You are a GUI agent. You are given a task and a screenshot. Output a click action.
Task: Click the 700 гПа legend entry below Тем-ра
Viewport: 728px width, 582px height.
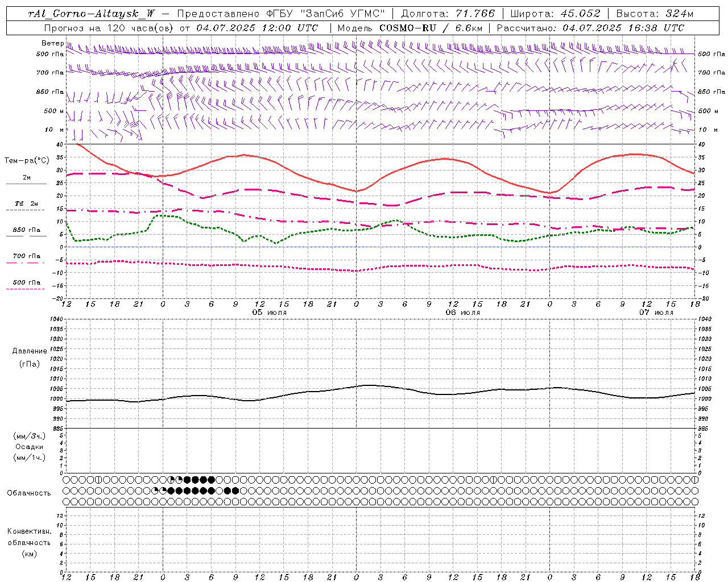pyautogui.click(x=26, y=256)
